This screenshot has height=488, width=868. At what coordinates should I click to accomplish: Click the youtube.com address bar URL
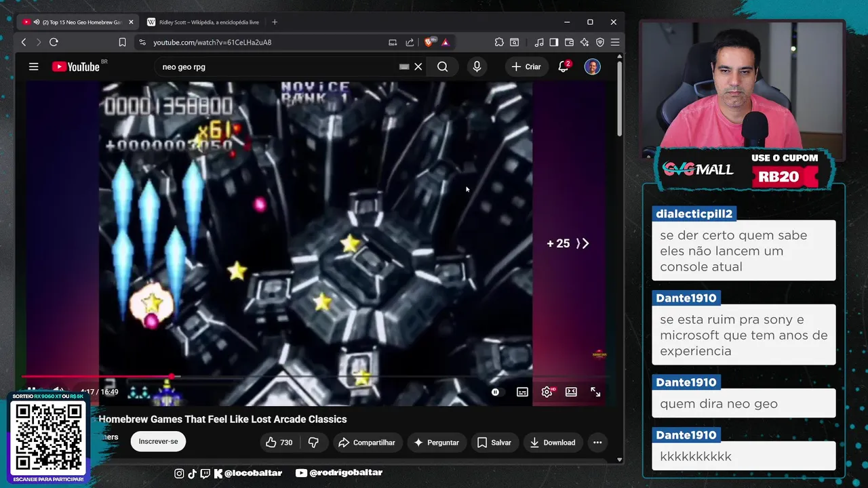(x=212, y=42)
